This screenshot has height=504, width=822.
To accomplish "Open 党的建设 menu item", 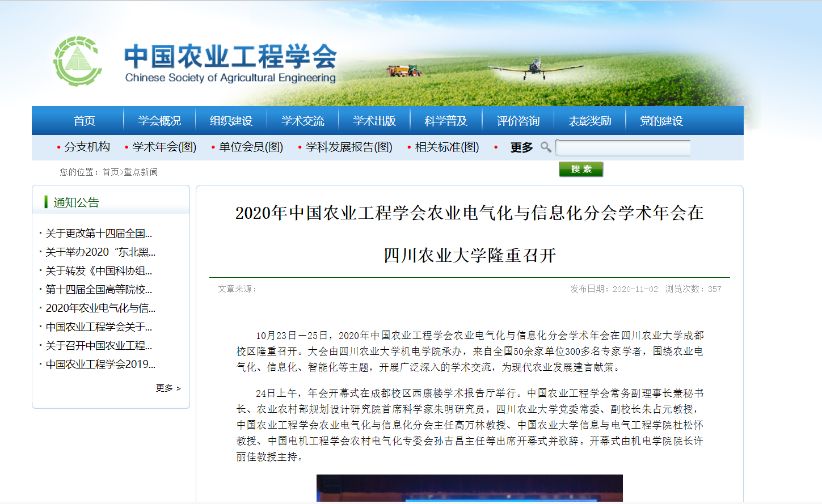I will [661, 121].
